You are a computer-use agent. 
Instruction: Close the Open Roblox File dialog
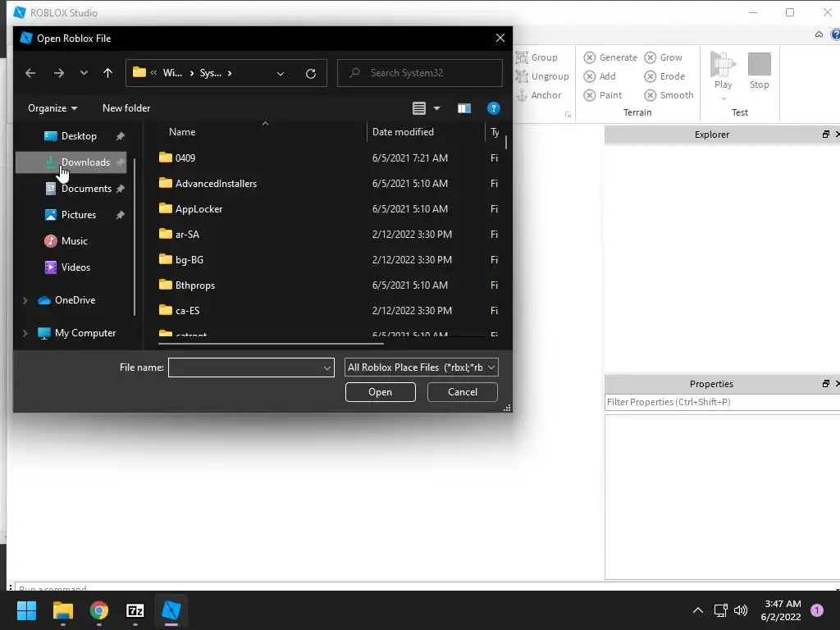click(500, 38)
